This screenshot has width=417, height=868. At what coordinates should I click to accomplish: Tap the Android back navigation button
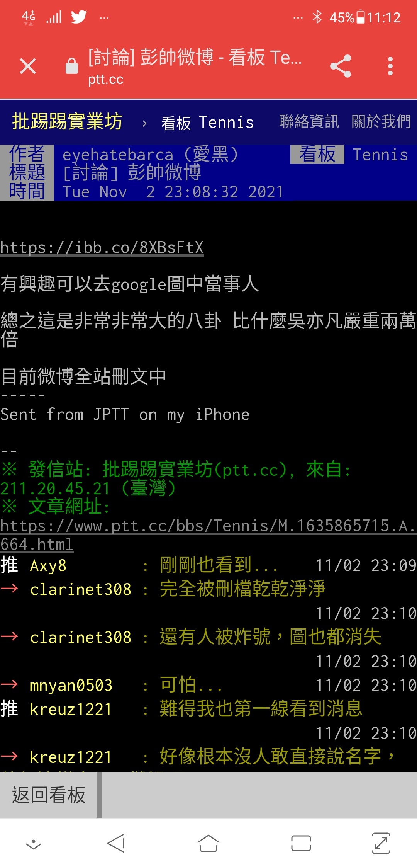[116, 843]
